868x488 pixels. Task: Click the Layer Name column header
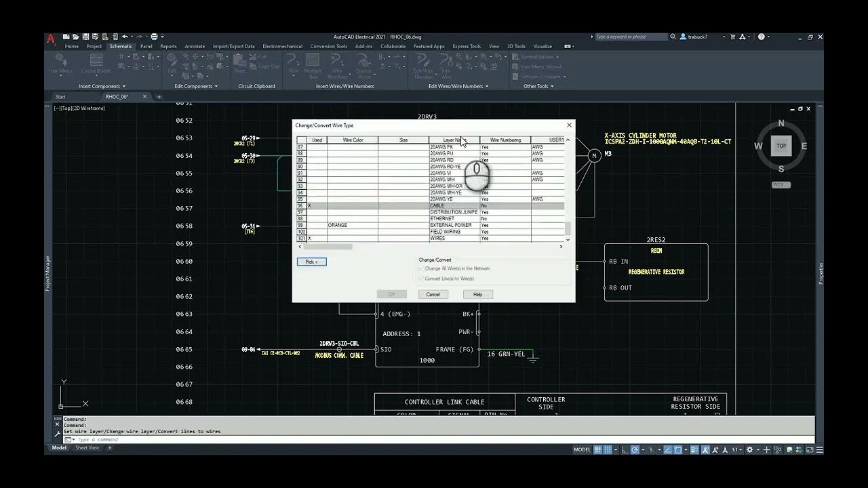point(454,140)
